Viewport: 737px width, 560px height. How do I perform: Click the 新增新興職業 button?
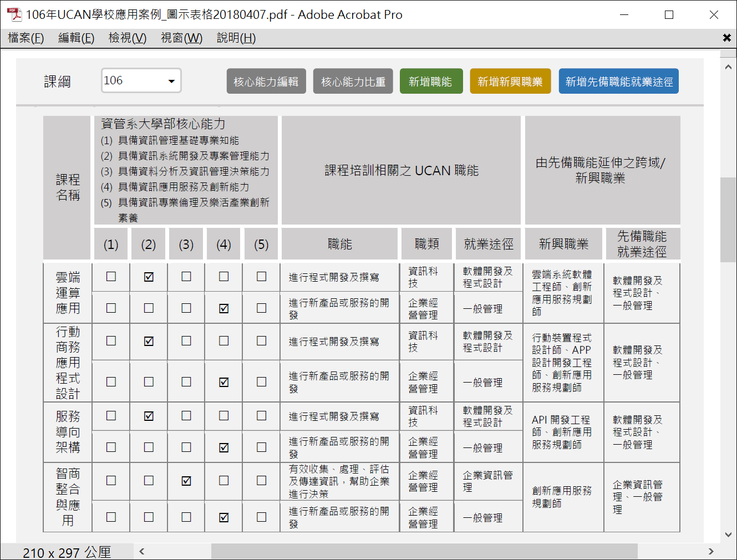(x=510, y=82)
